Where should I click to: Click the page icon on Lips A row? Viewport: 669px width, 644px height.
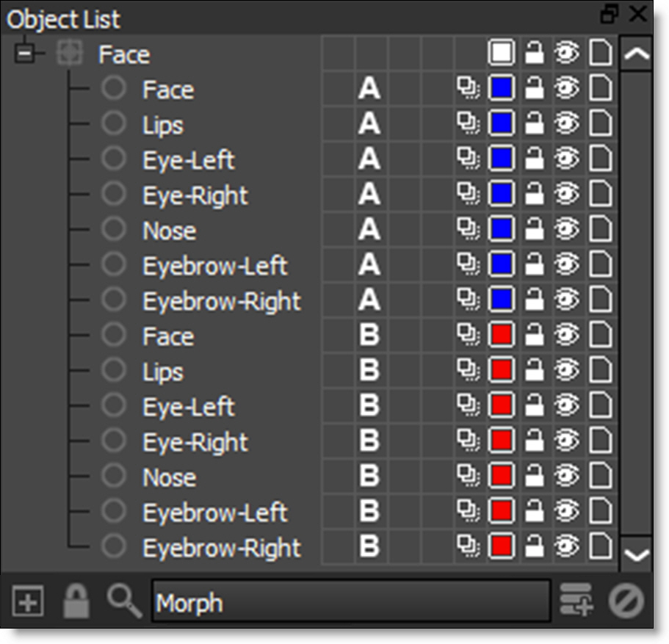pyautogui.click(x=600, y=124)
